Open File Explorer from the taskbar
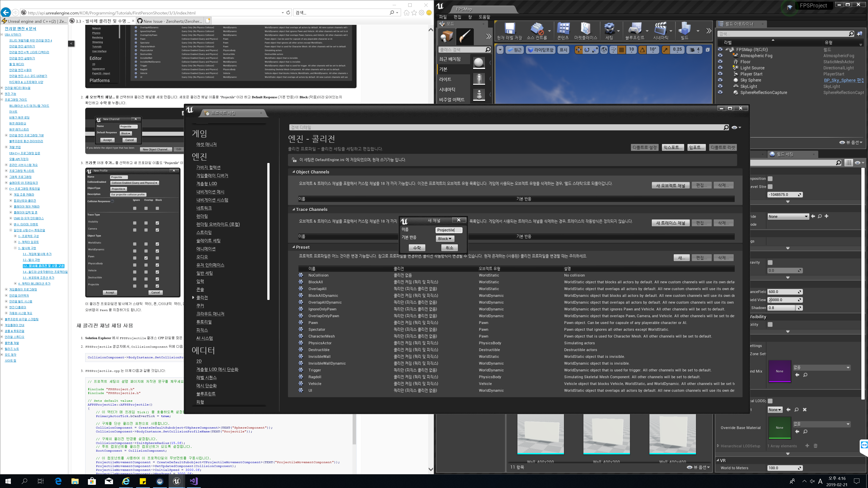Screen dimensions: 868x488 click(75, 481)
